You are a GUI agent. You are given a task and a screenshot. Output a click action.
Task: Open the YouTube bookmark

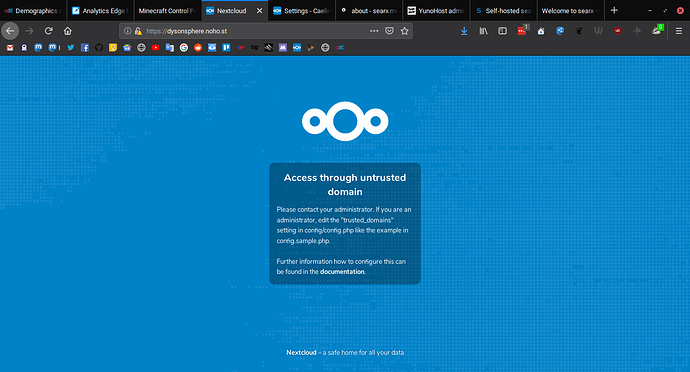155,48
